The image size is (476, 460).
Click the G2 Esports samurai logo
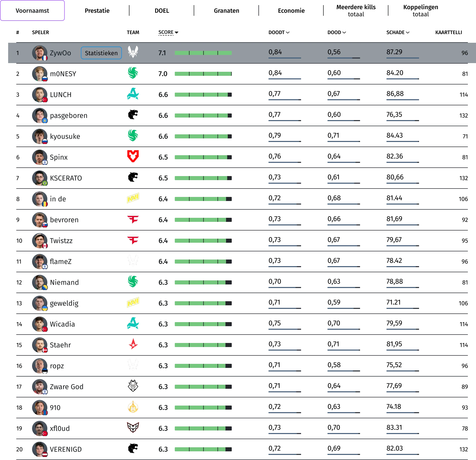[133, 386]
